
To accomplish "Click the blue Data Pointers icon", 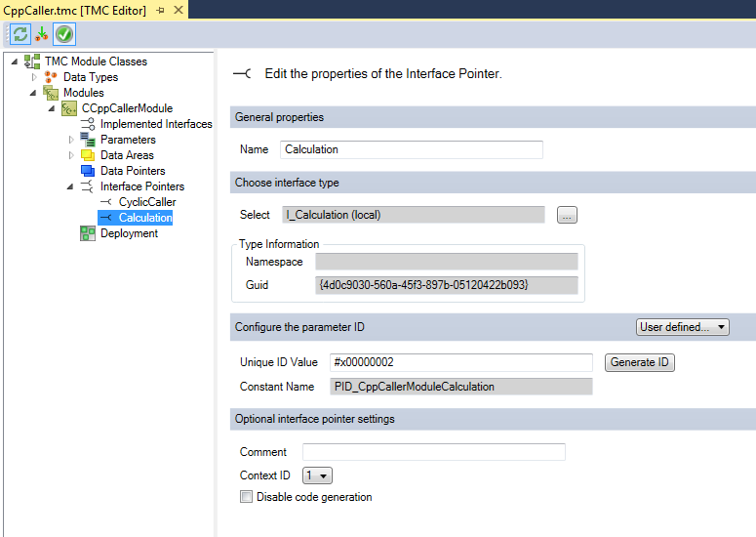I will 88,171.
